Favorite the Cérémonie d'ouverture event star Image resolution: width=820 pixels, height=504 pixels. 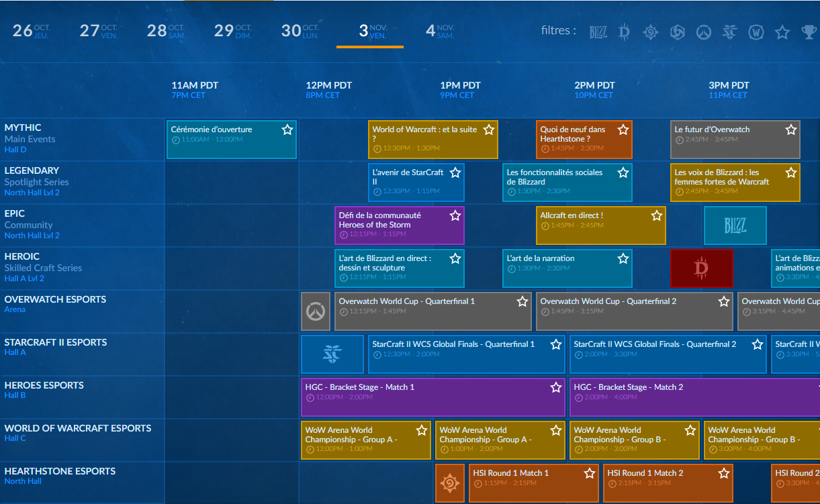tap(287, 130)
